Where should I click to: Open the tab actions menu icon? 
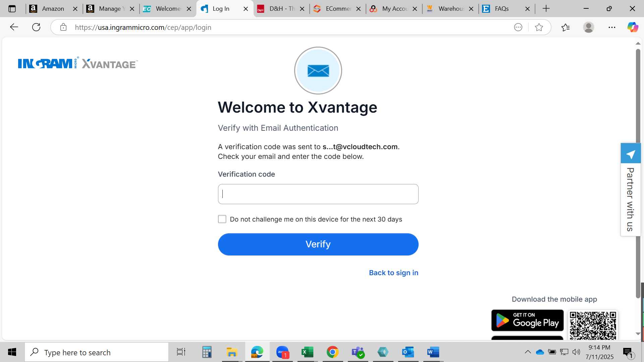click(x=12, y=9)
